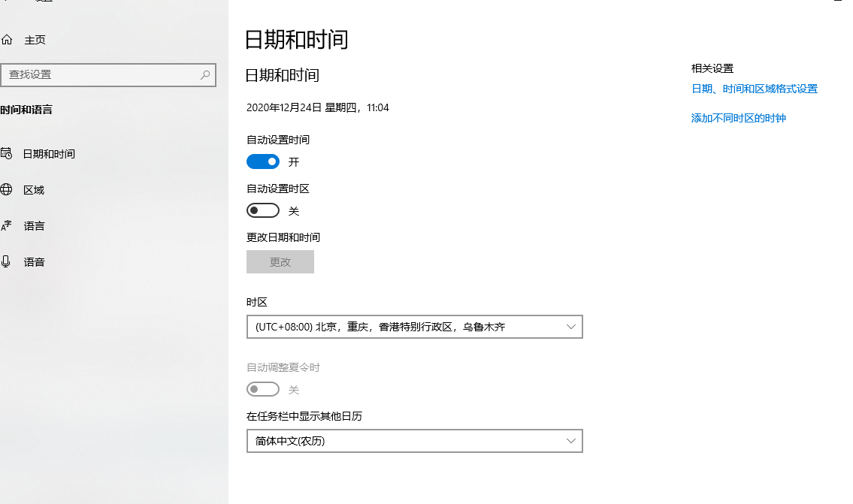The width and height of the screenshot is (853, 504).
Task: Open the 简体中文(农历) calendar dropdown
Action: coord(414,440)
